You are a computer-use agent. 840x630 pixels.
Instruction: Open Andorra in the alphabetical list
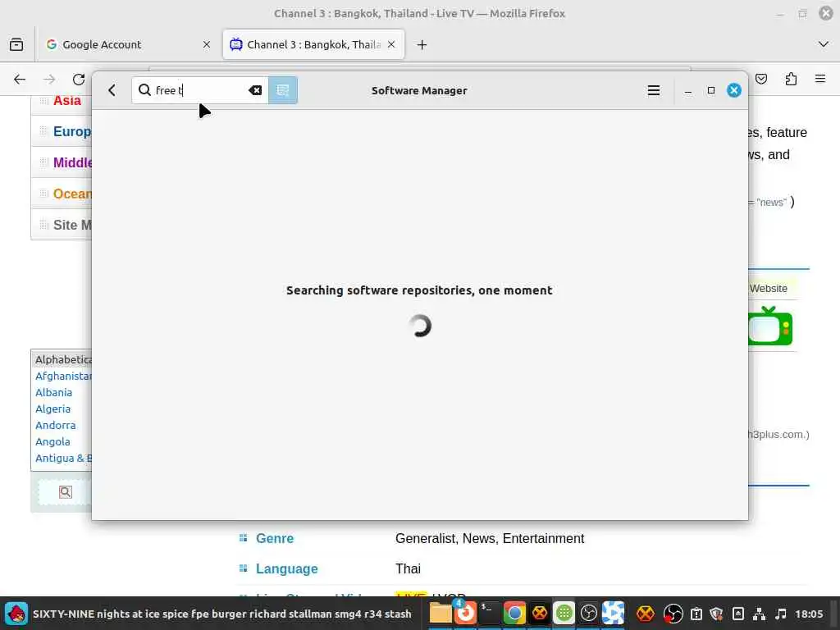pos(56,426)
